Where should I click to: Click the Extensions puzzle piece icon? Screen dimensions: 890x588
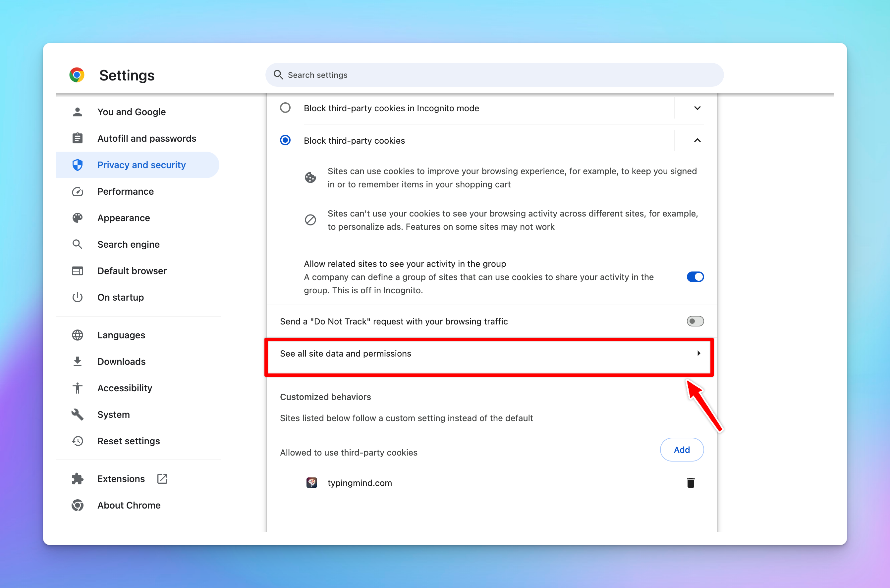(x=78, y=479)
